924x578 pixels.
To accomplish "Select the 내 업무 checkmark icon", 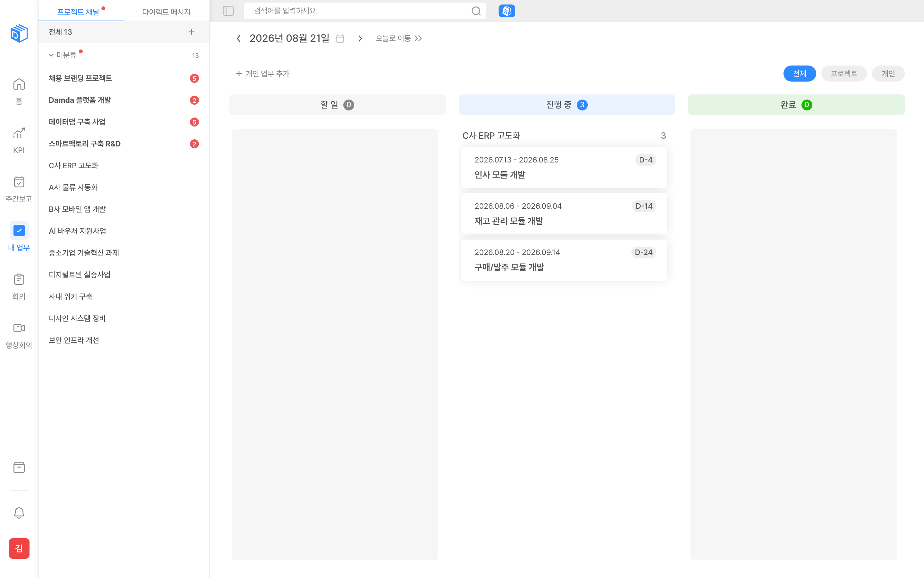I will pos(19,231).
